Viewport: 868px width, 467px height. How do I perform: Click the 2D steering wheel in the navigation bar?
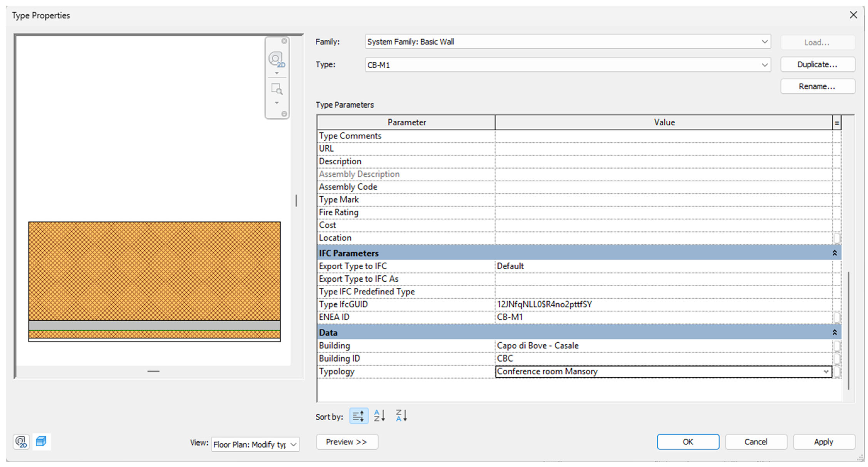[276, 59]
